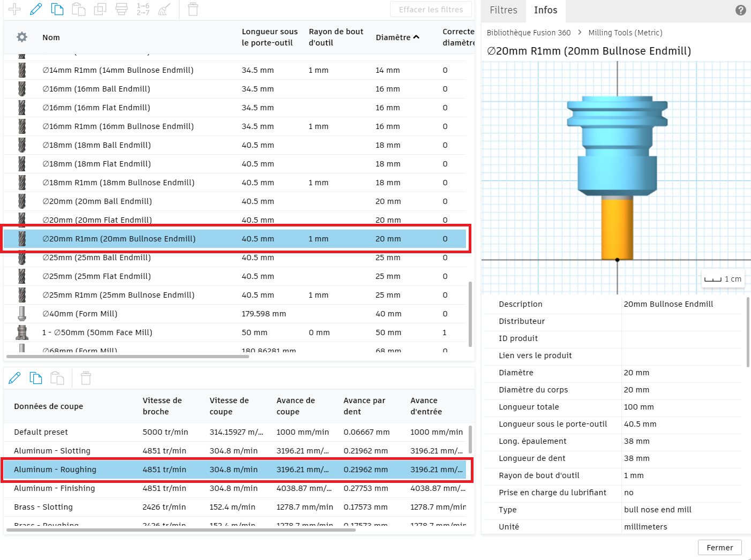Viewport: 751px width, 560px height.
Task: Choose the Aluminum - Finishing preset
Action: coord(54,488)
